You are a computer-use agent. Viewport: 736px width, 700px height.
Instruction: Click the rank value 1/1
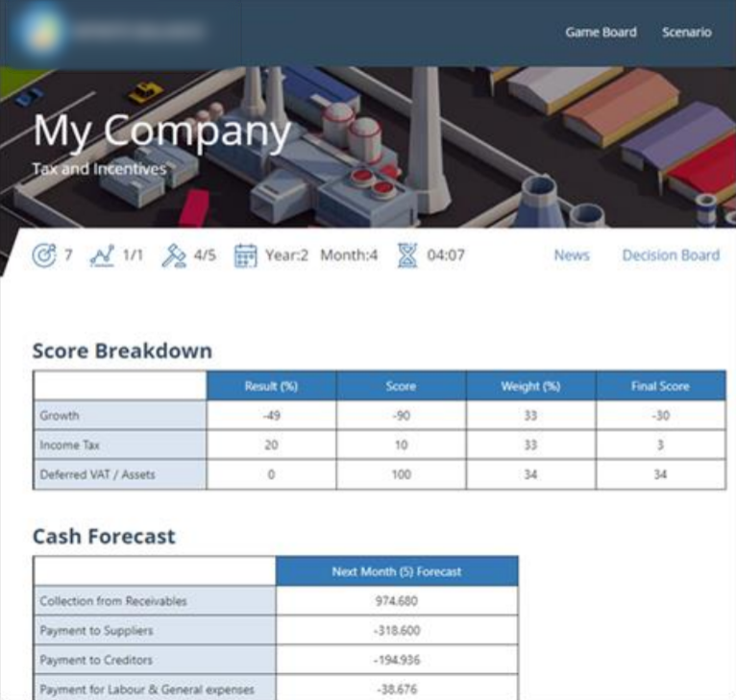(133, 255)
